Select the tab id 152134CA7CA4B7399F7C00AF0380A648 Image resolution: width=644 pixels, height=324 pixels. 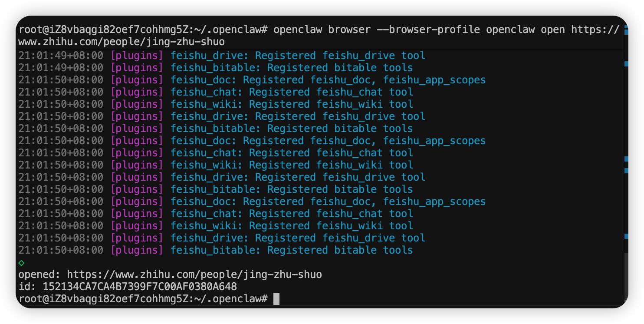pos(139,287)
